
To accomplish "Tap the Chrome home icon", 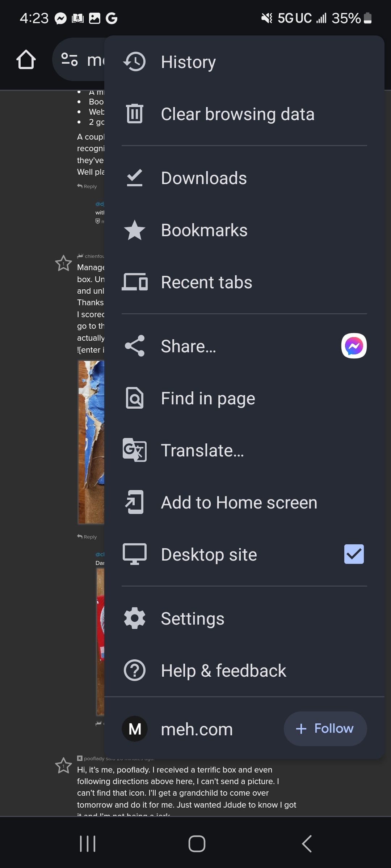I will point(26,60).
